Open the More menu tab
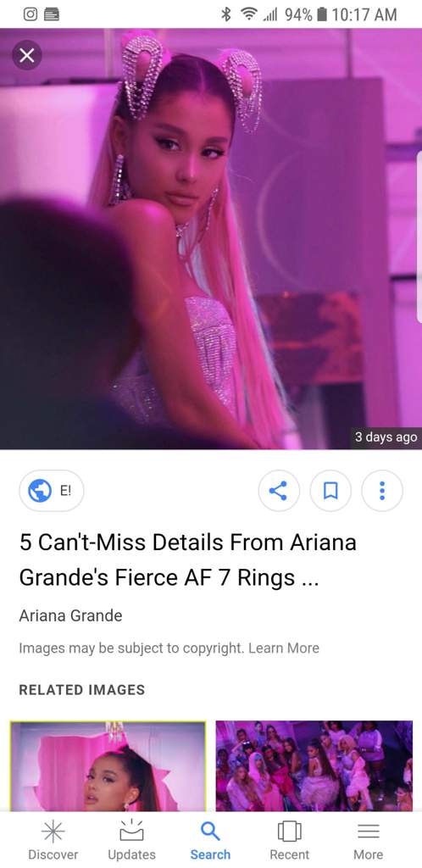The image size is (422, 868). (369, 840)
